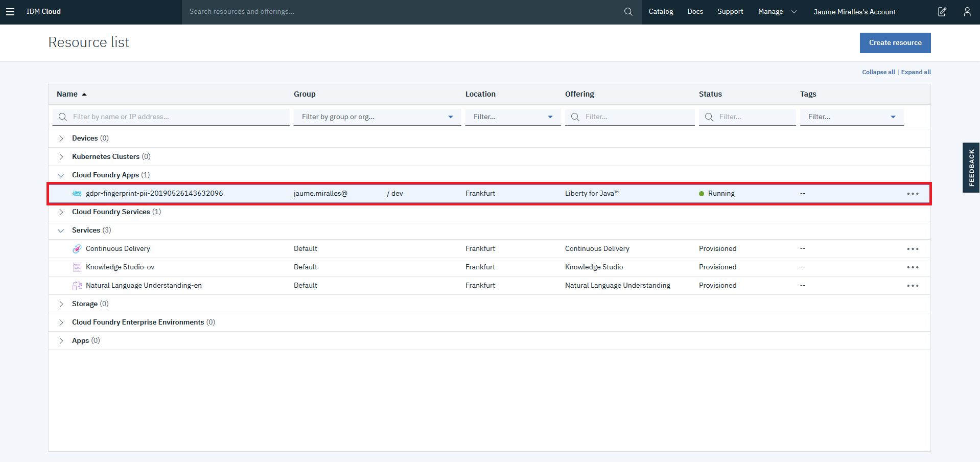Focus the Offering filter field
This screenshot has width=980, height=462.
click(630, 117)
